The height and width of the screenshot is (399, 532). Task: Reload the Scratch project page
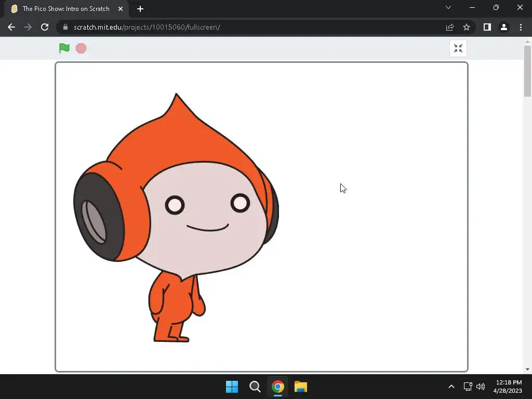pos(45,27)
